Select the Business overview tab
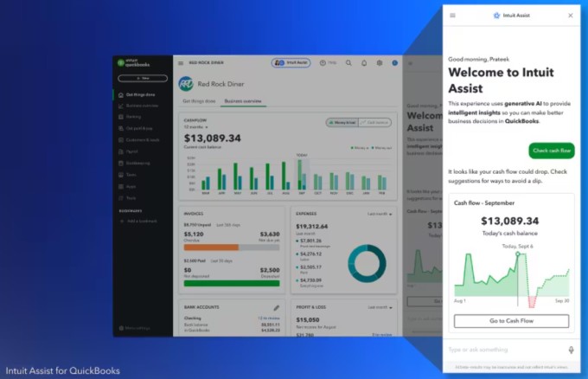Viewport: 588px width, 379px height. (244, 101)
